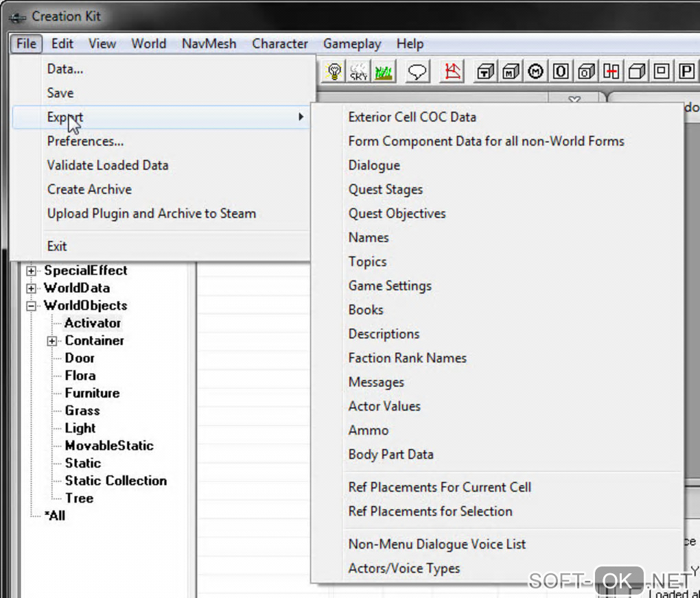700x598 pixels.
Task: Click the Export submenu arrow
Action: pos(301,117)
